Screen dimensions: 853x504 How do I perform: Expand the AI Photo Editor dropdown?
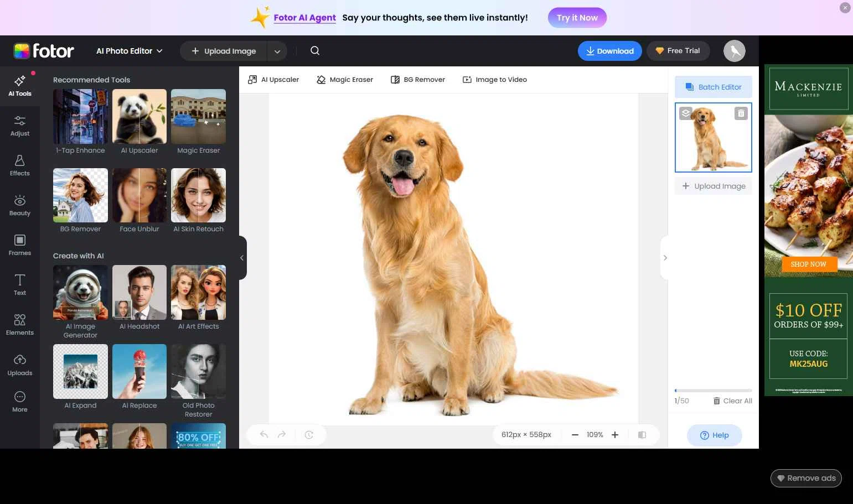pyautogui.click(x=130, y=51)
